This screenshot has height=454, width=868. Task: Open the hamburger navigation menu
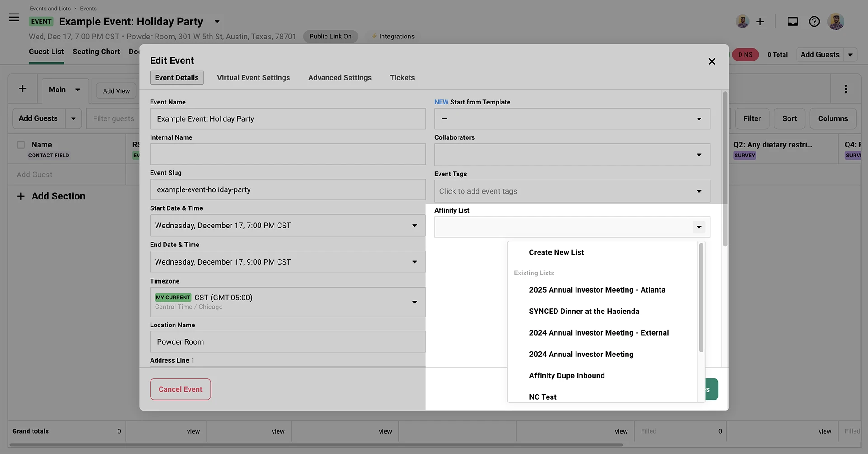[x=14, y=17]
